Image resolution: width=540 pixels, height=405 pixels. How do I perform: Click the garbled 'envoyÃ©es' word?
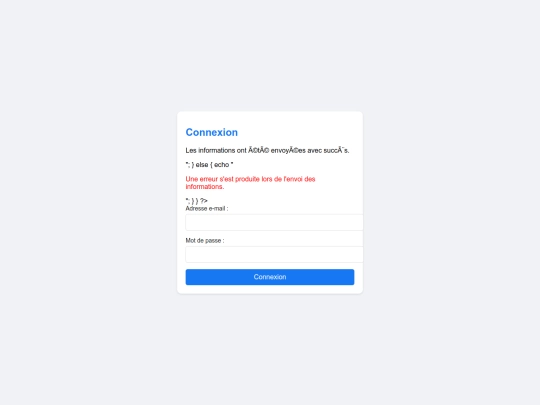(x=288, y=150)
